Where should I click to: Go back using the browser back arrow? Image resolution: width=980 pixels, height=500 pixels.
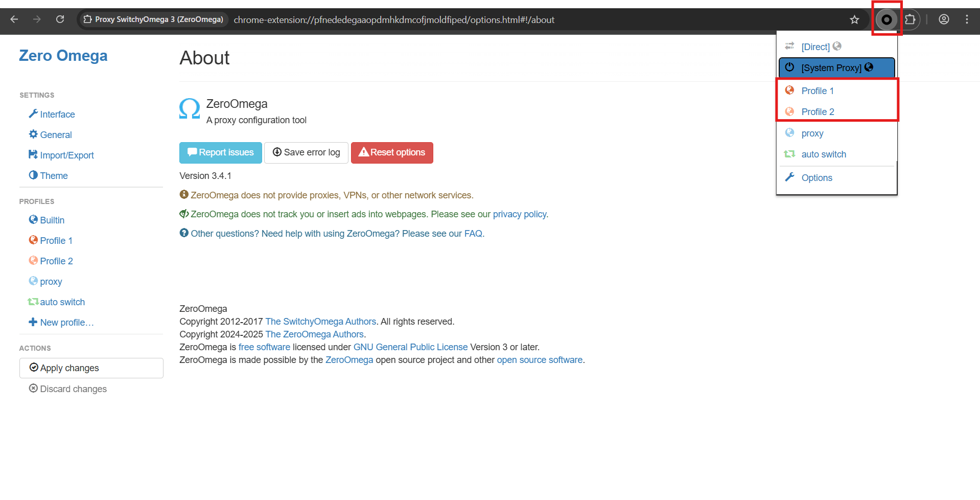(x=14, y=19)
